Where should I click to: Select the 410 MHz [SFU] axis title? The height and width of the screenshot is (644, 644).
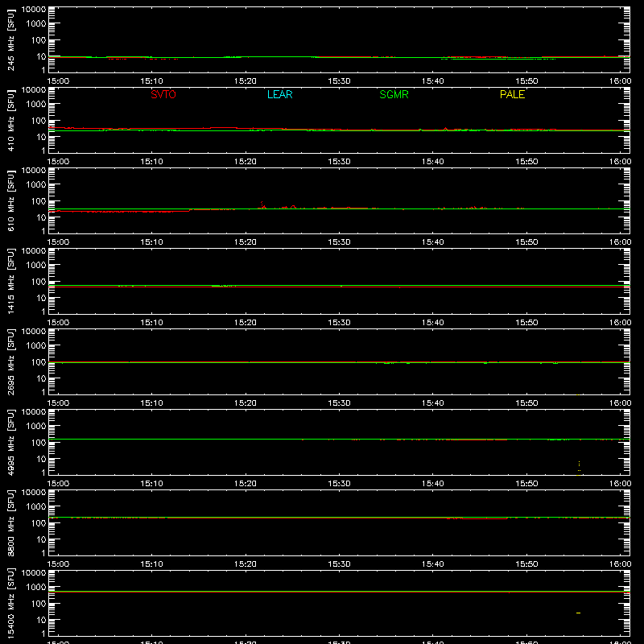pyautogui.click(x=10, y=120)
